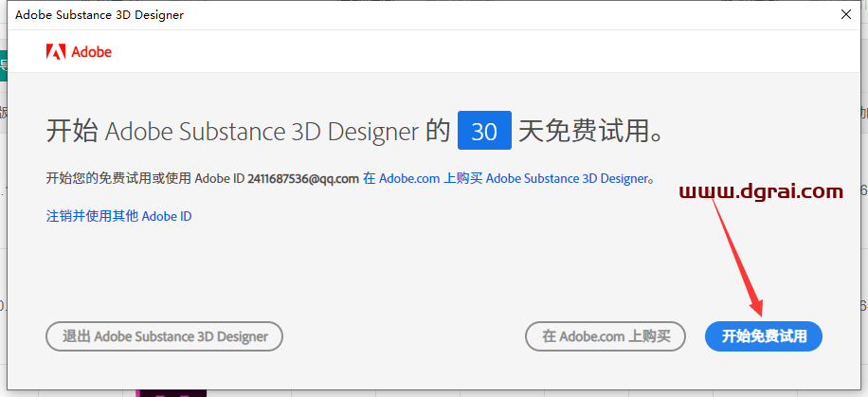Click the 在 Adobe.com 上购买 button
The image size is (868, 397).
[606, 336]
